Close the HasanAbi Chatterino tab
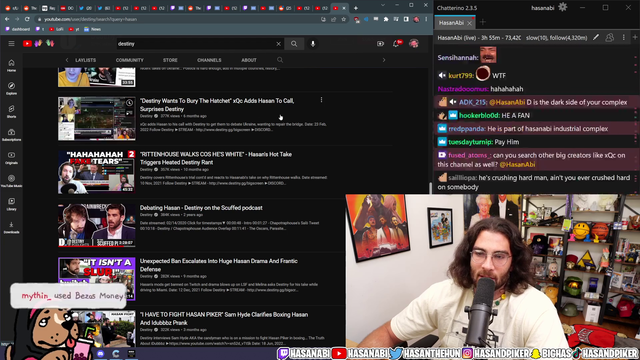The image size is (640, 360). coord(469,23)
